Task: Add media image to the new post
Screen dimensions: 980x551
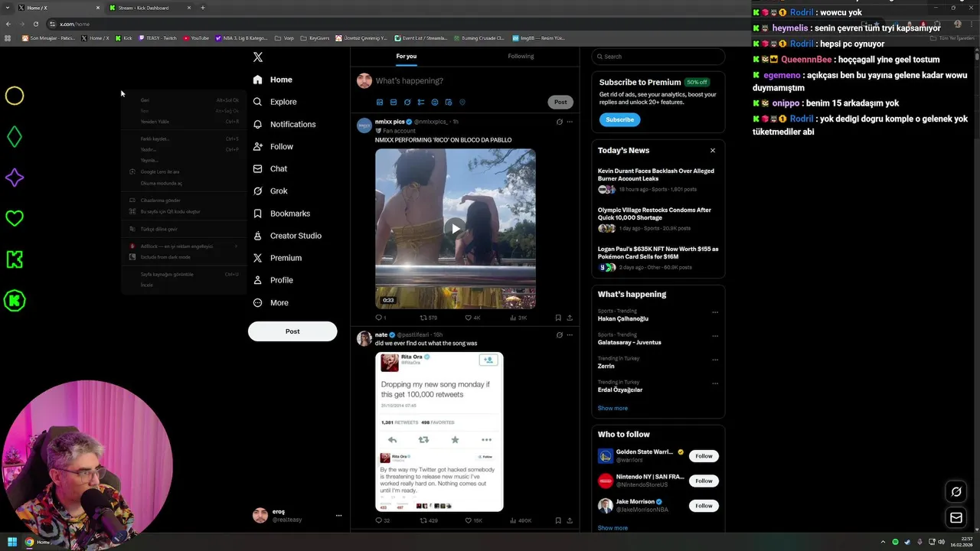Action: 380,102
